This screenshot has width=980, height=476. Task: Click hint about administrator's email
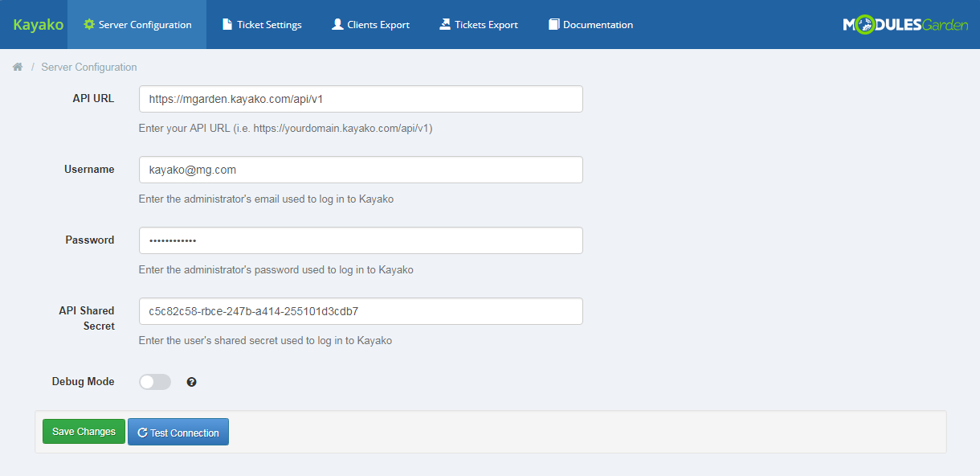(266, 199)
